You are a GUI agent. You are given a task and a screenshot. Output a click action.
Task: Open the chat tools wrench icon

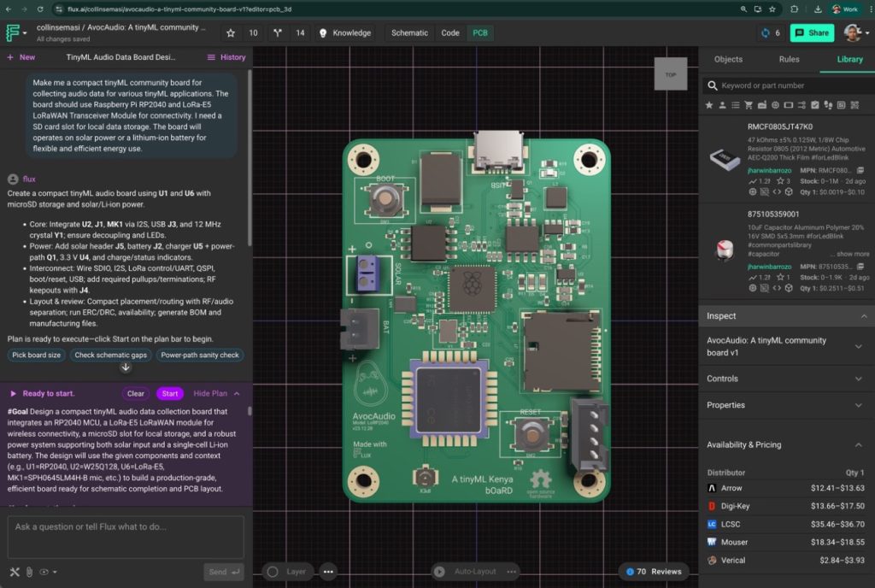[x=15, y=572]
